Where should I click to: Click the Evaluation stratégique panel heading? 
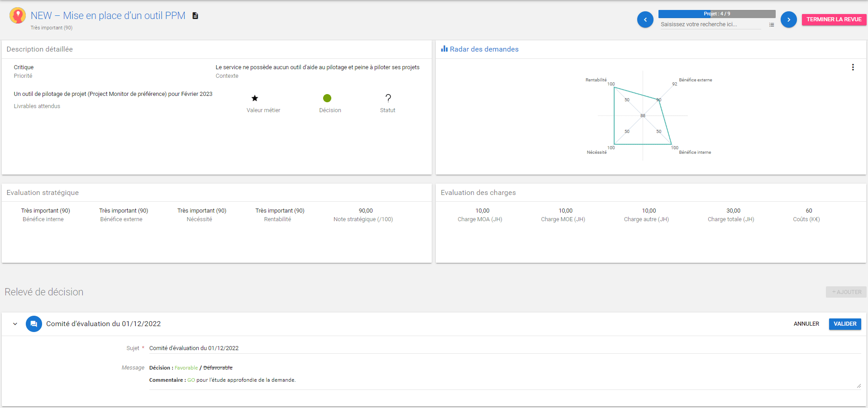[x=43, y=193]
